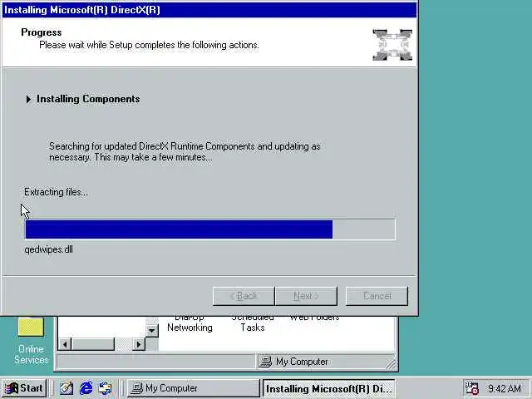Open Web Folders in My Computer window
Image resolution: width=532 pixels, height=399 pixels.
pyautogui.click(x=314, y=318)
